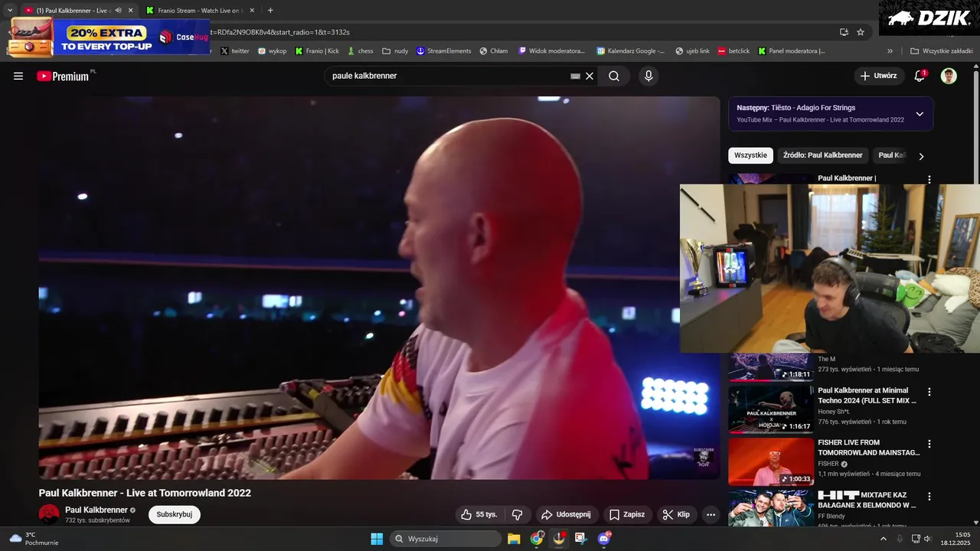Open options menu for MIXTAPE KAZ BAŁAGANE video
The width and height of the screenshot is (980, 551).
point(929,496)
